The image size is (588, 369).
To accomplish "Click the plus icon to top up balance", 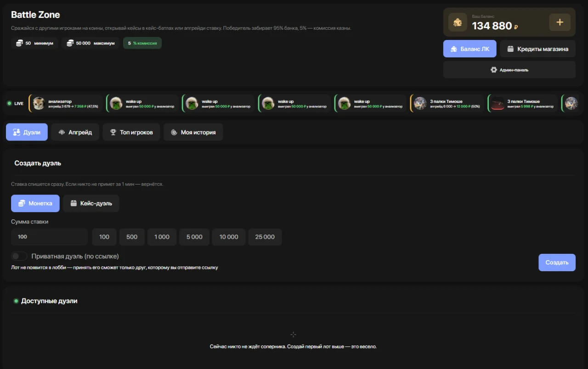I will tap(560, 22).
